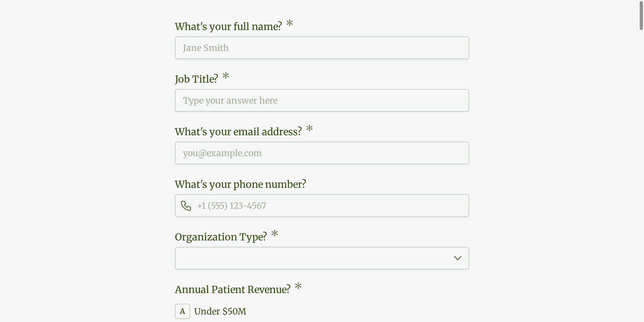The image size is (644, 322).
Task: Click the asterisk after email address question
Action: pos(310,129)
